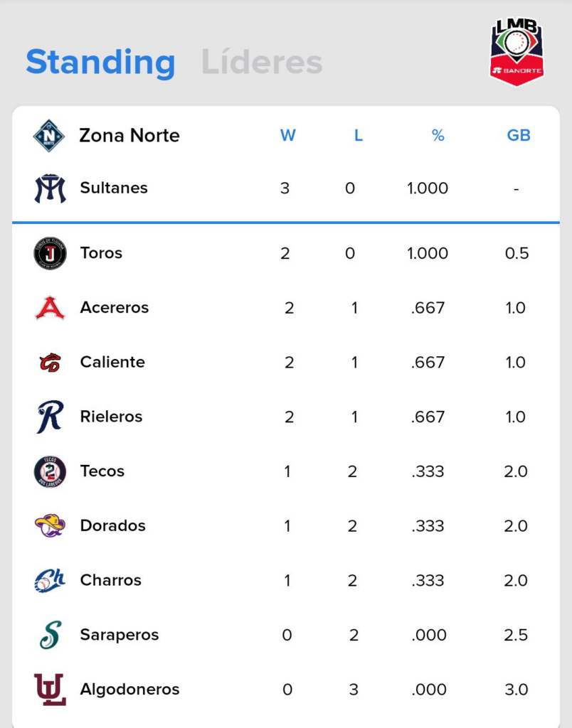Click the % column header
The image size is (572, 728).
pos(438,136)
